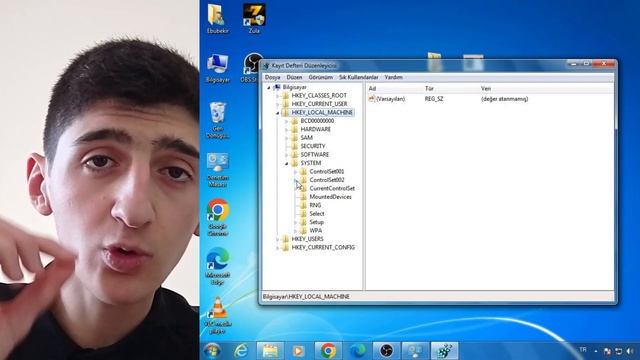Switch to OBS Studio in taskbar
Viewport: 640px width, 360px height.
pyautogui.click(x=386, y=351)
